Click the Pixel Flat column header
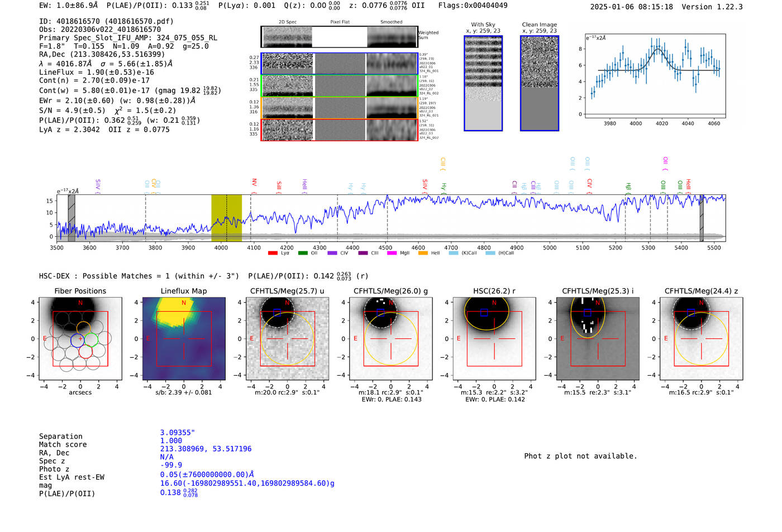The height and width of the screenshot is (532, 782). (x=340, y=22)
